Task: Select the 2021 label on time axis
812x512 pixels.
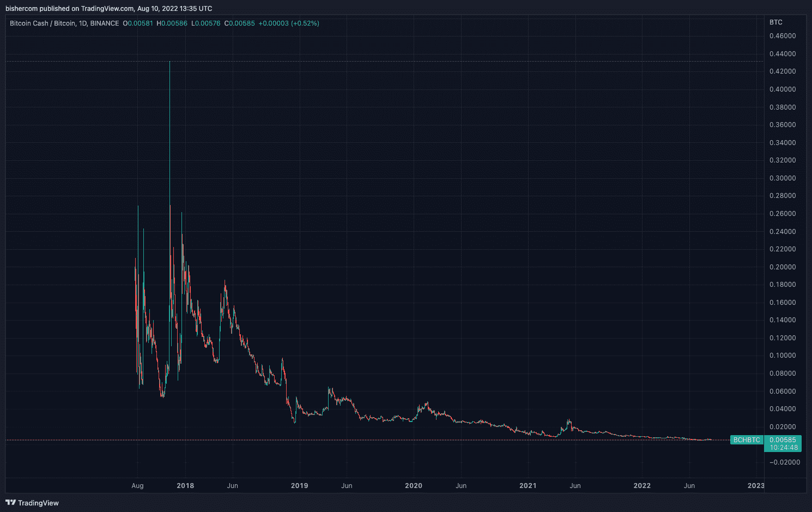Action: (528, 486)
